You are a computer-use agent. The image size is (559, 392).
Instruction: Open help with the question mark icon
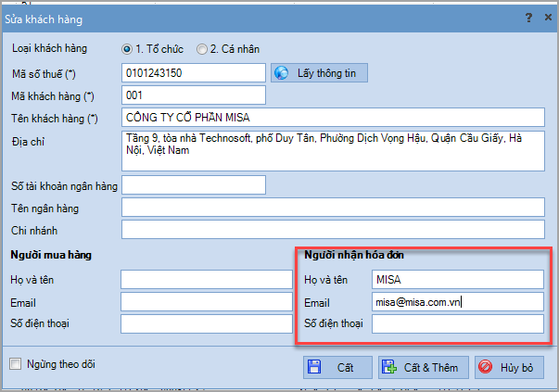[x=529, y=17]
